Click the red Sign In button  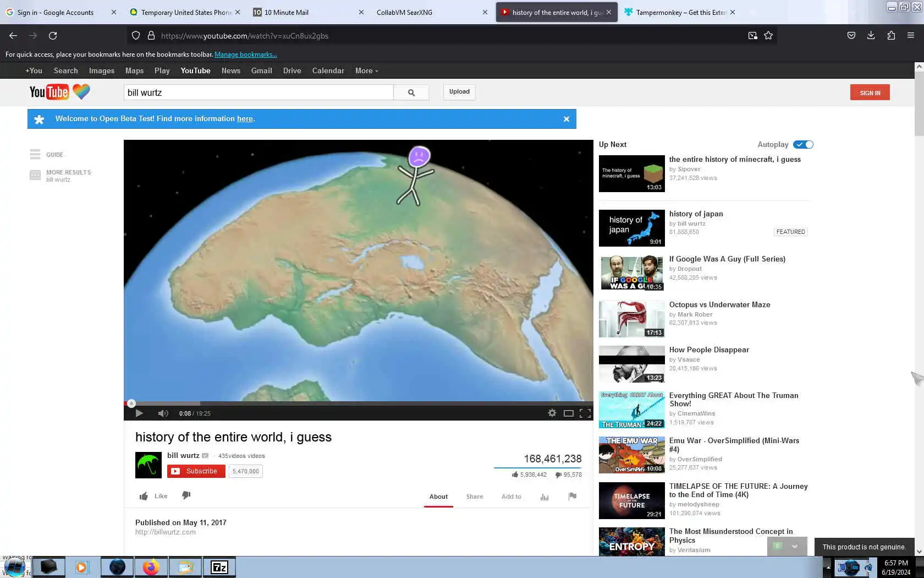pyautogui.click(x=870, y=92)
